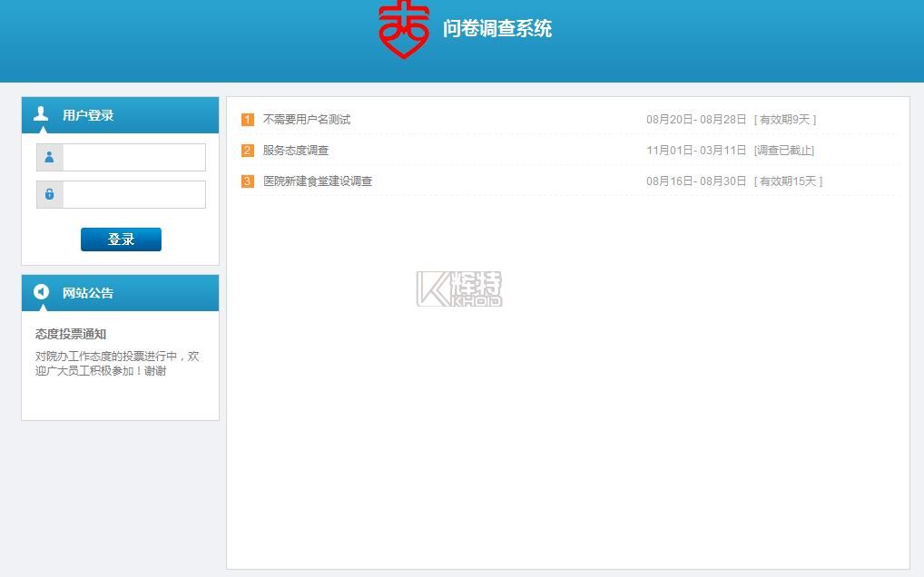Viewport: 924px width, 577px height.
Task: Click the speaker icon in 网站公告 header
Action: 41,291
